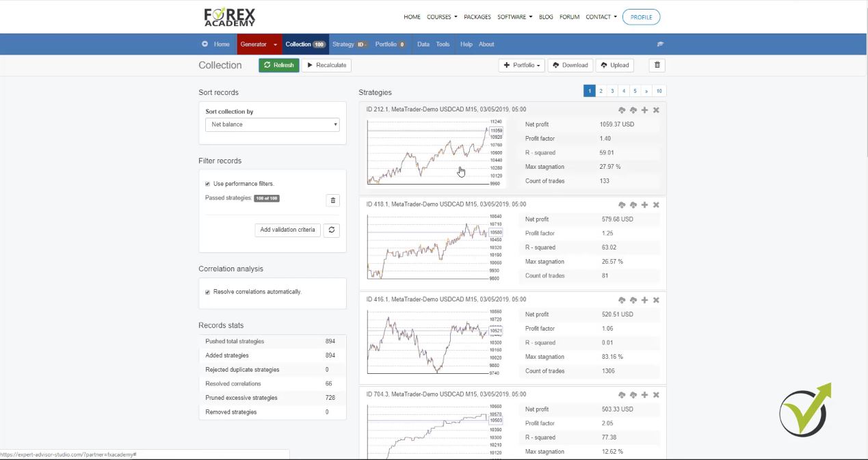The image size is (868, 460).
Task: Click the cloud-upload icon on strategy ID 418.1
Action: pyautogui.click(x=633, y=205)
